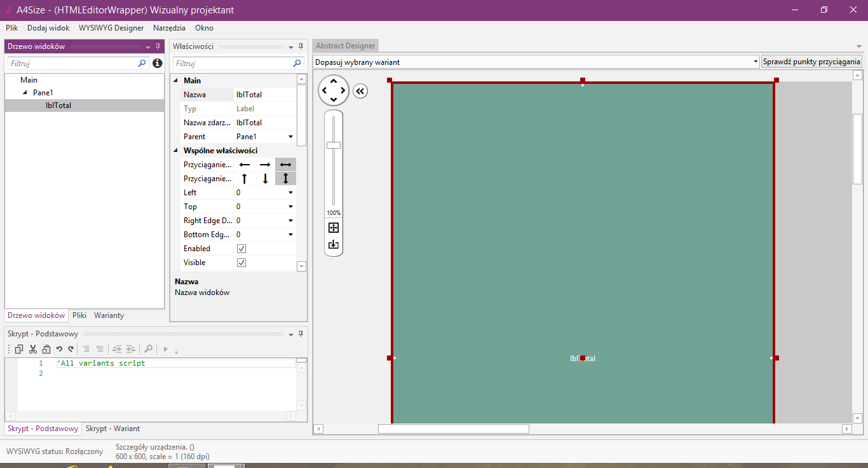Viewport: 868px width, 468px height.
Task: Pin the Właściwości panel
Action: tap(301, 46)
